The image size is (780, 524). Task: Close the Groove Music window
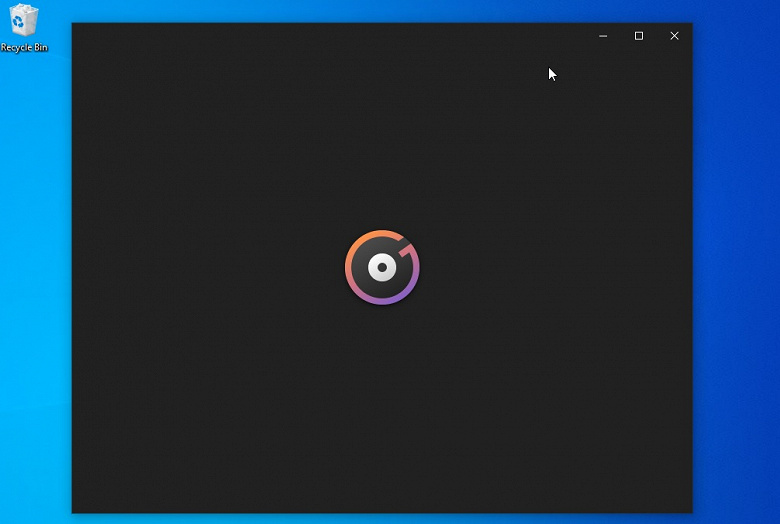pyautogui.click(x=675, y=36)
